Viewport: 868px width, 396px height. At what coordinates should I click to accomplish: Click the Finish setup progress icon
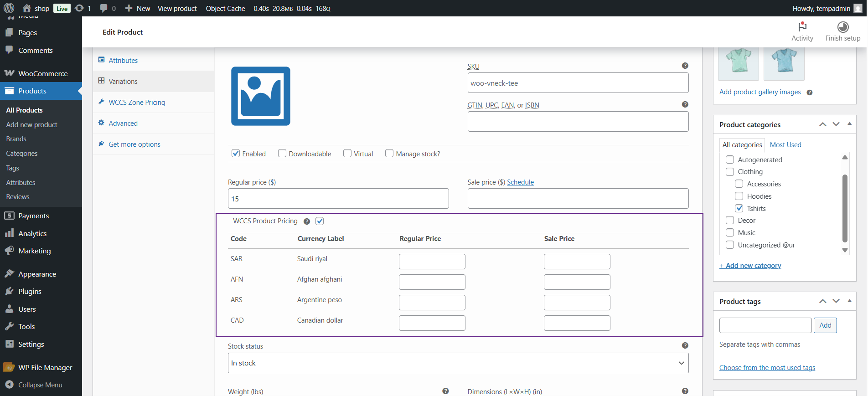pos(842,27)
